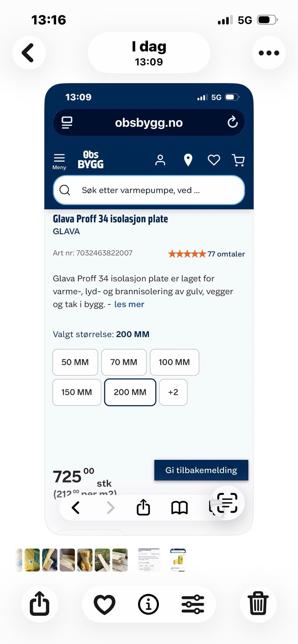298x644 pixels.
Task: Favorite the photo with the heart icon
Action: click(104, 604)
